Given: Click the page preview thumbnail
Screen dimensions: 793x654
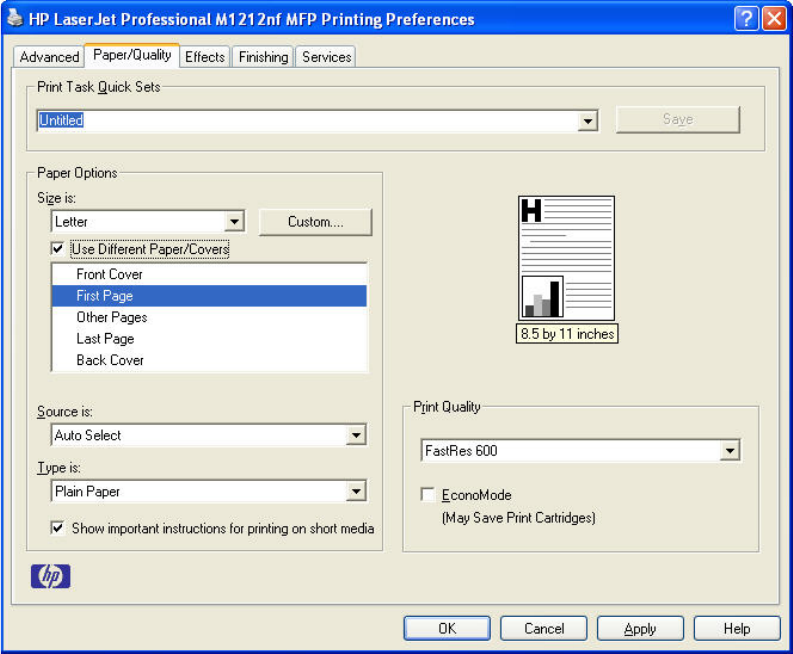Looking at the screenshot, I should click(x=566, y=257).
